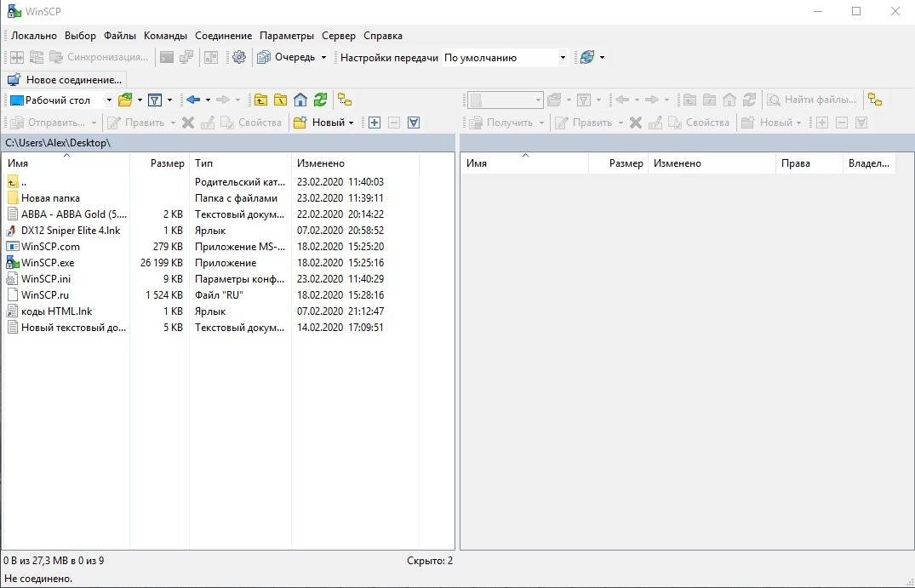The height and width of the screenshot is (588, 915).
Task: Open the Параметры menu
Action: (287, 36)
